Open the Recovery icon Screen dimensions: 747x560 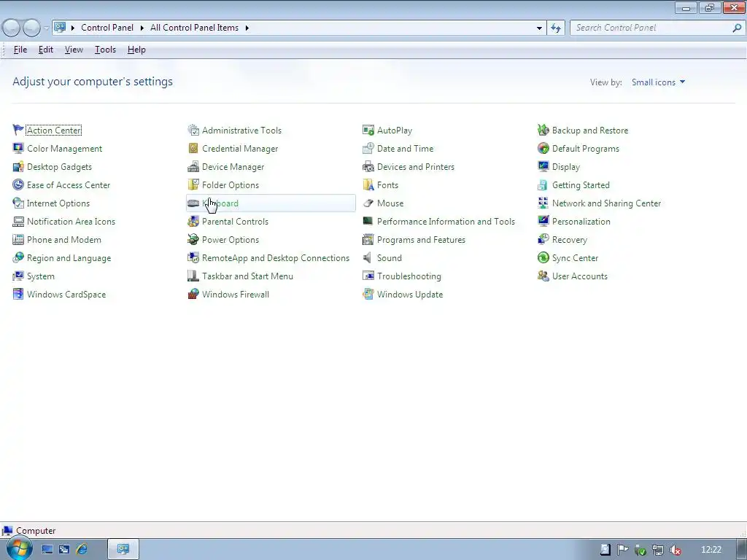(543, 239)
